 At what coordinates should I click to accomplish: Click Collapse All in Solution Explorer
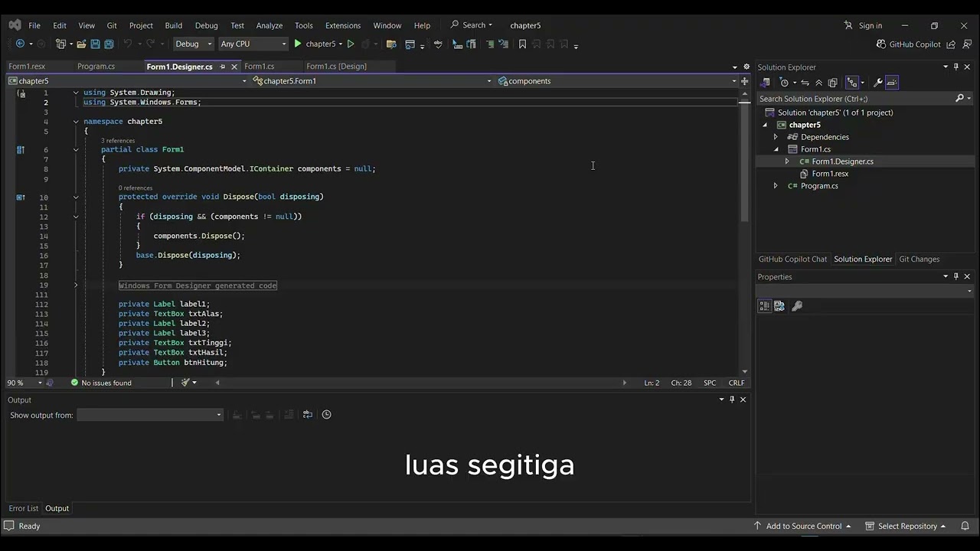coord(818,83)
